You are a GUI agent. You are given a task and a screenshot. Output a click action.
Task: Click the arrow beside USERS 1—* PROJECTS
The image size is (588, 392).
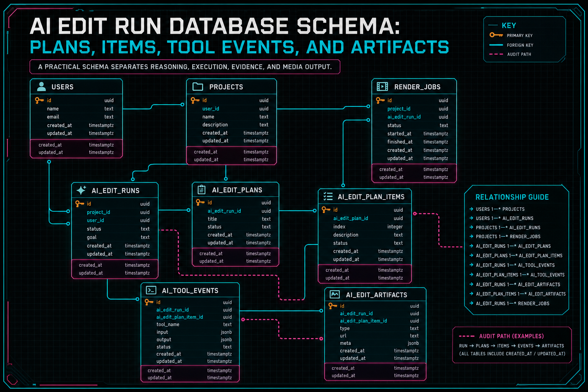point(471,209)
